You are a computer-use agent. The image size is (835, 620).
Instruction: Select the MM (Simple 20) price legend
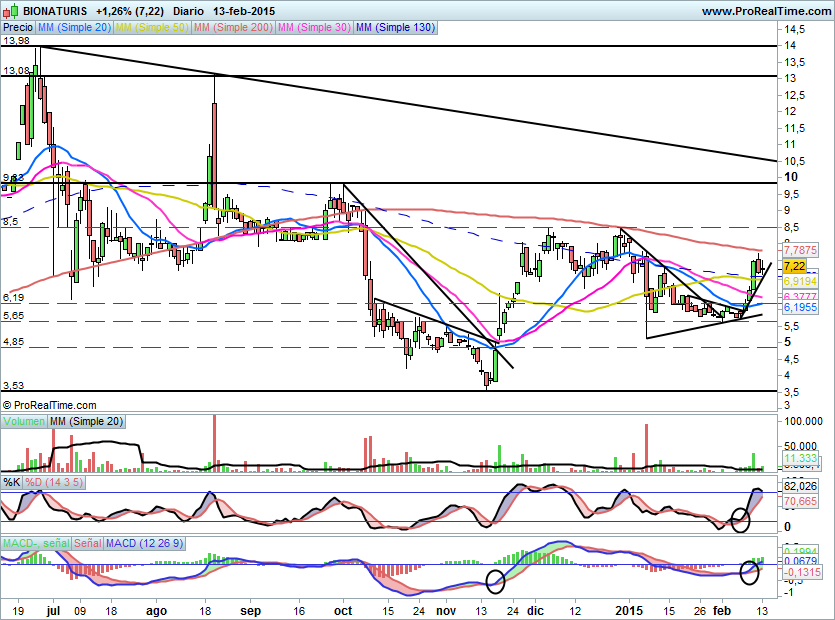point(75,28)
